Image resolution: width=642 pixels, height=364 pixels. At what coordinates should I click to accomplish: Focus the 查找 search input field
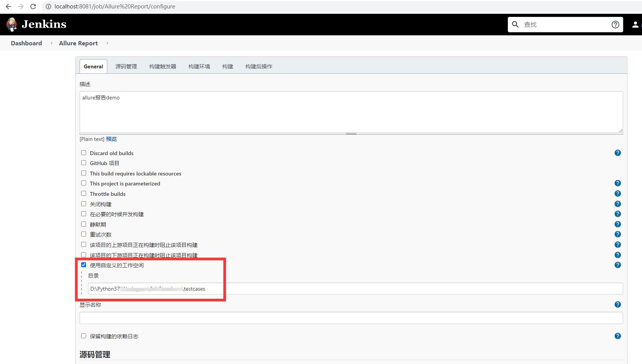[x=565, y=25]
